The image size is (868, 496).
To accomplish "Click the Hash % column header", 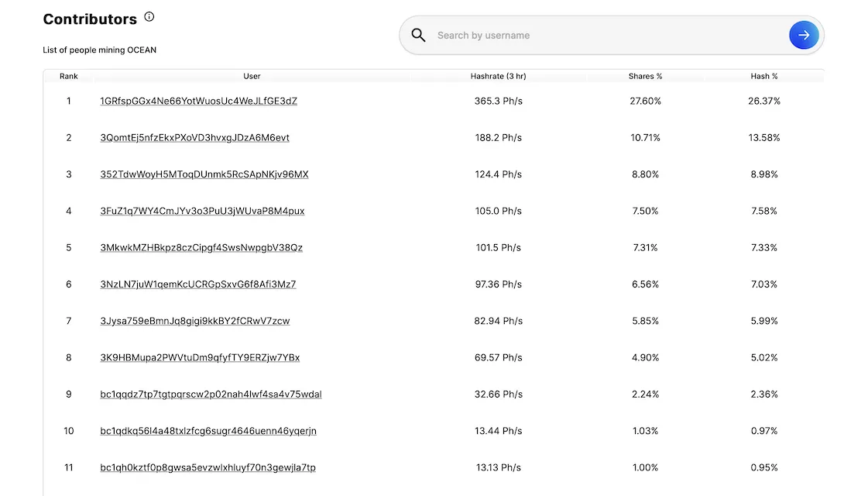I will [x=763, y=77].
